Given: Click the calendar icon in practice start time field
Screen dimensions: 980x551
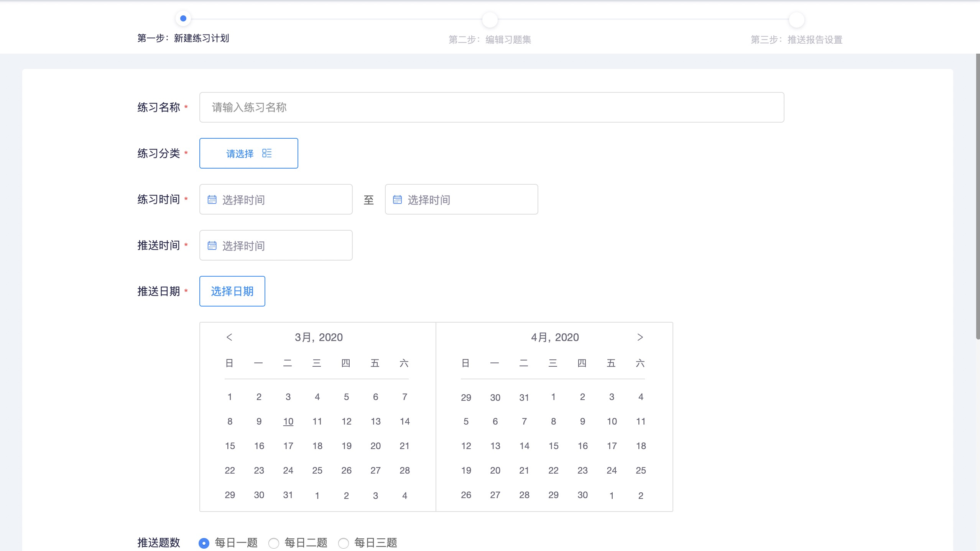Looking at the screenshot, I should coord(212,200).
